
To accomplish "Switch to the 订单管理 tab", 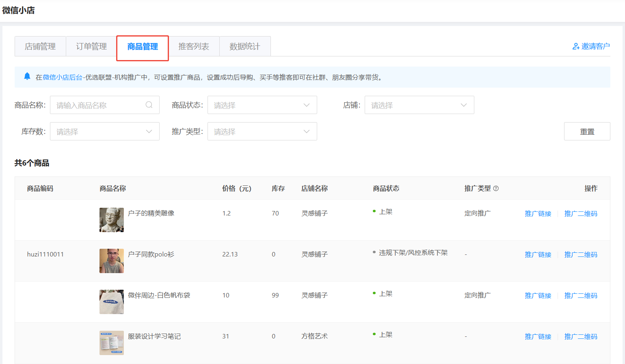I will 91,46.
